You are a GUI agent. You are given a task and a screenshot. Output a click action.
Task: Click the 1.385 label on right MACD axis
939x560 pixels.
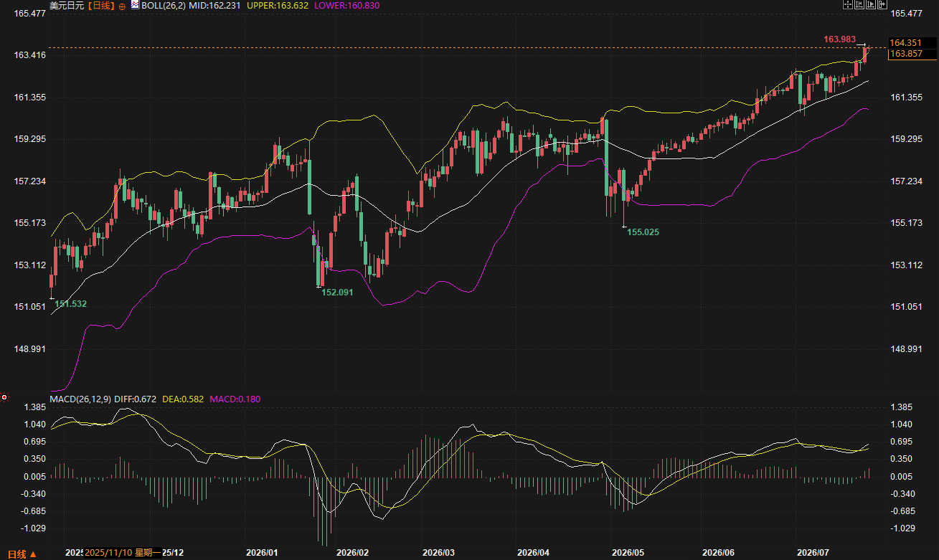pyautogui.click(x=901, y=407)
